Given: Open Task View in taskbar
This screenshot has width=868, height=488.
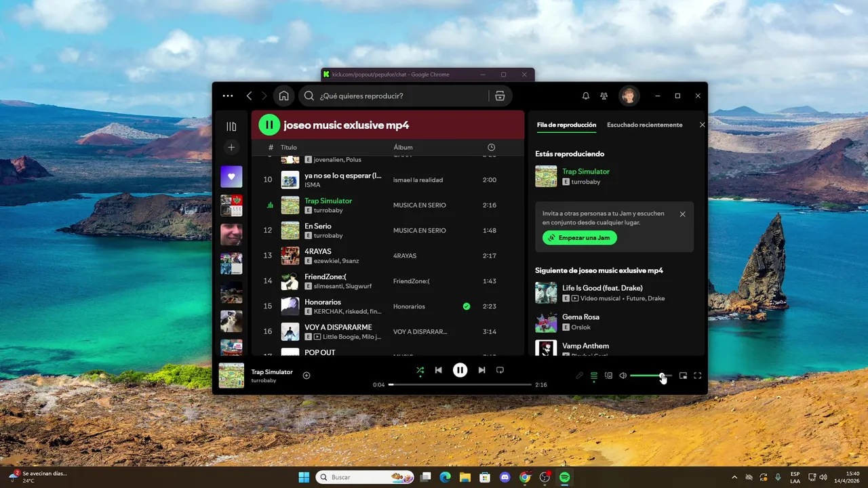Looking at the screenshot, I should click(x=425, y=477).
